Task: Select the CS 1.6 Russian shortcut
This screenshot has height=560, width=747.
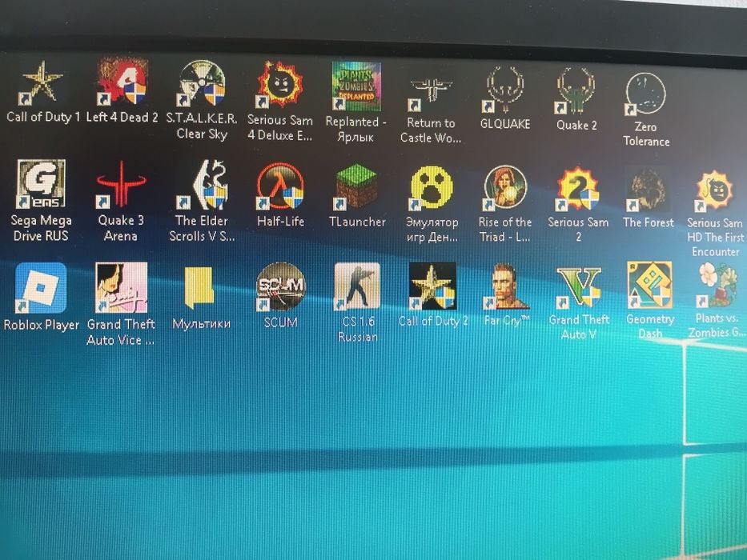Action: [x=357, y=286]
